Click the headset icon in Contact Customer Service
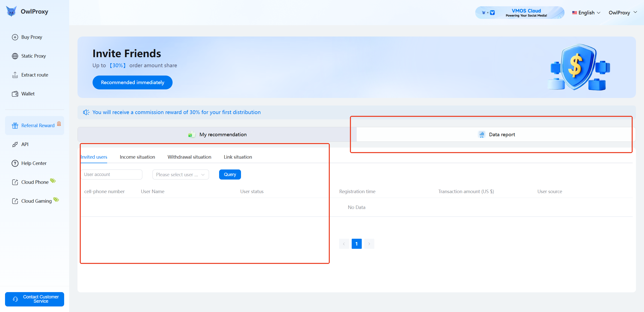 tap(15, 299)
